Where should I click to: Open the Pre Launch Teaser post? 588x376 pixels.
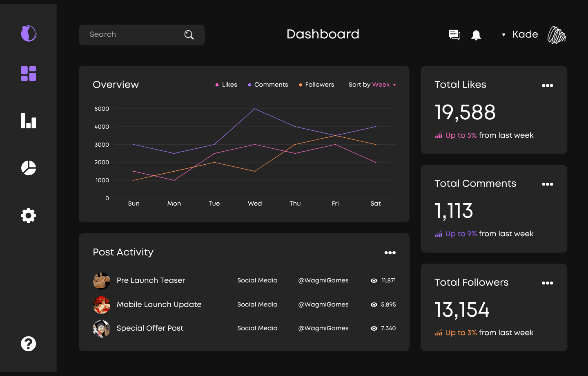click(x=151, y=280)
